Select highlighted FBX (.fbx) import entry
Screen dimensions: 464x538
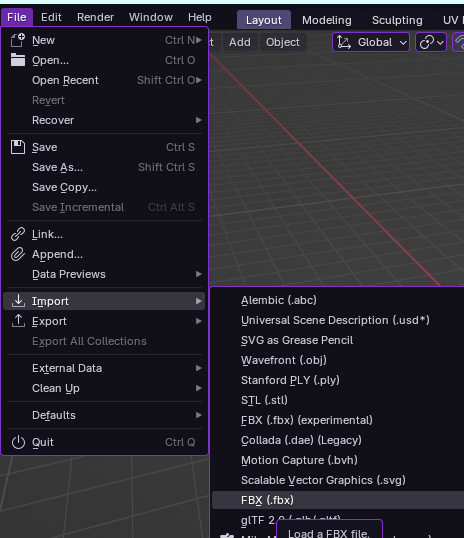point(338,500)
